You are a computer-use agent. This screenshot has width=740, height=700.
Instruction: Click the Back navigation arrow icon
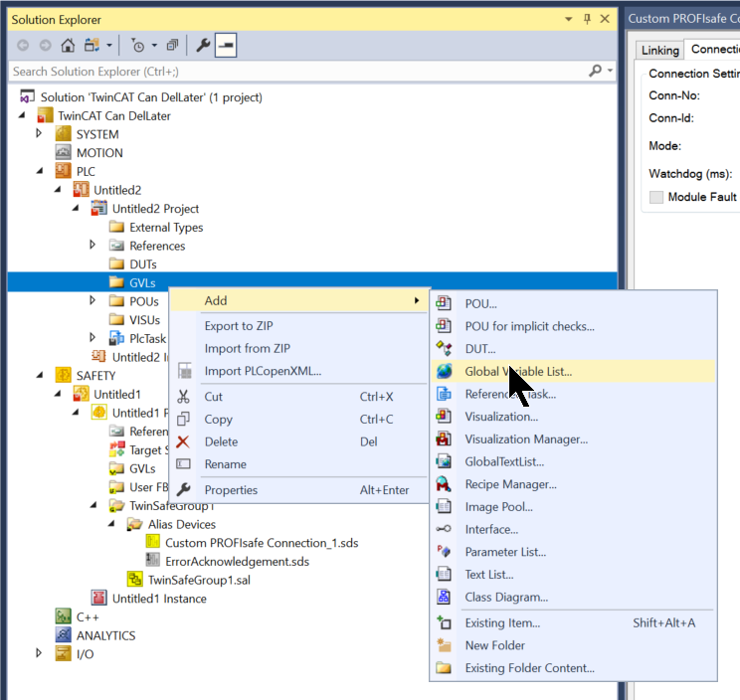[x=23, y=46]
